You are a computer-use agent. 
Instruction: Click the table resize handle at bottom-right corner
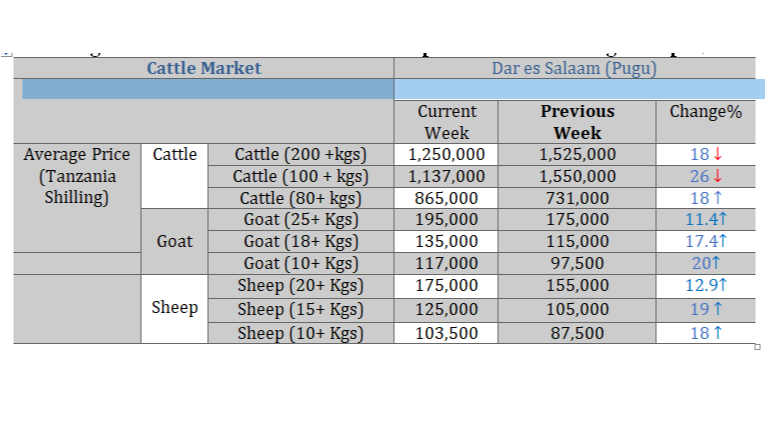pyautogui.click(x=757, y=347)
